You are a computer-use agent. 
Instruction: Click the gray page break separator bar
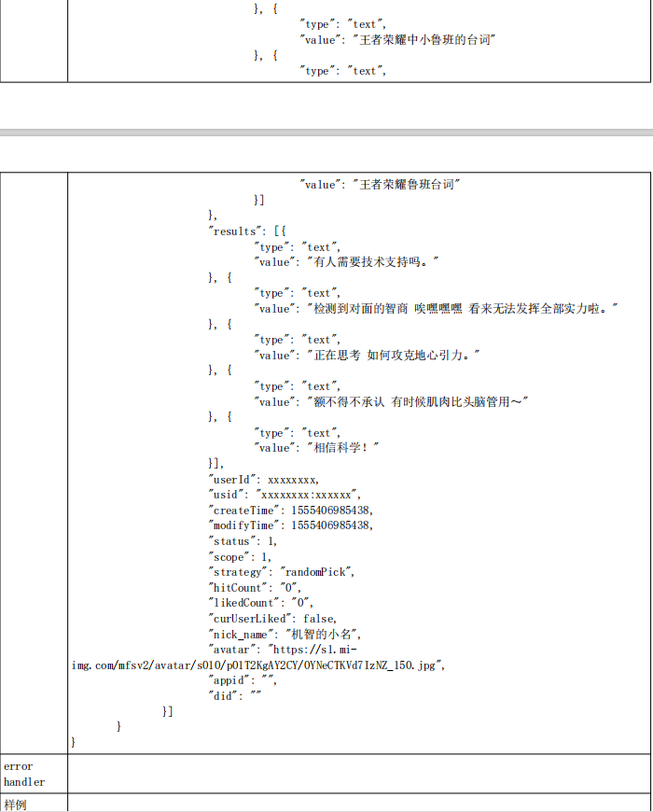[326, 133]
